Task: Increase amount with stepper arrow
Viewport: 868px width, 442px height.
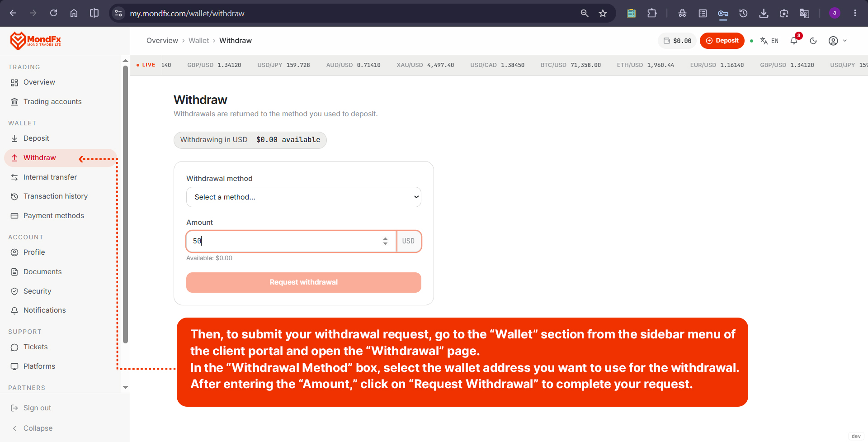Action: (385, 238)
